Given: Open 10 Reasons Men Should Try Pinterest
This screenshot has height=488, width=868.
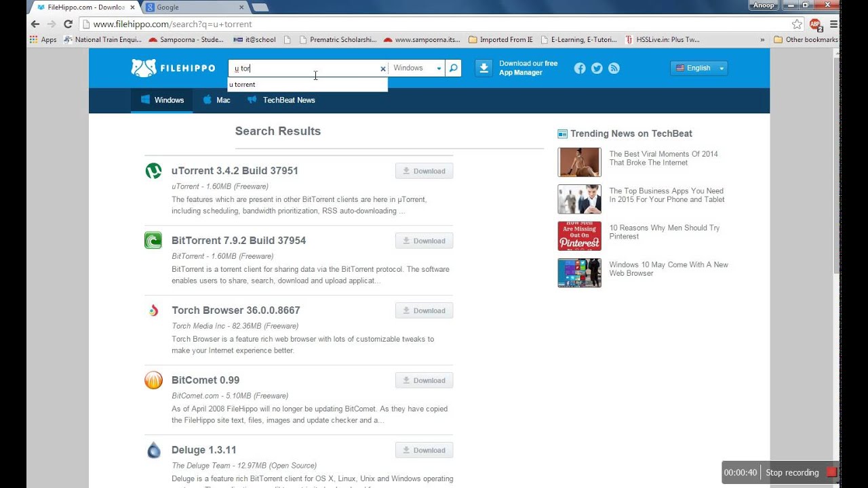Looking at the screenshot, I should (x=665, y=232).
